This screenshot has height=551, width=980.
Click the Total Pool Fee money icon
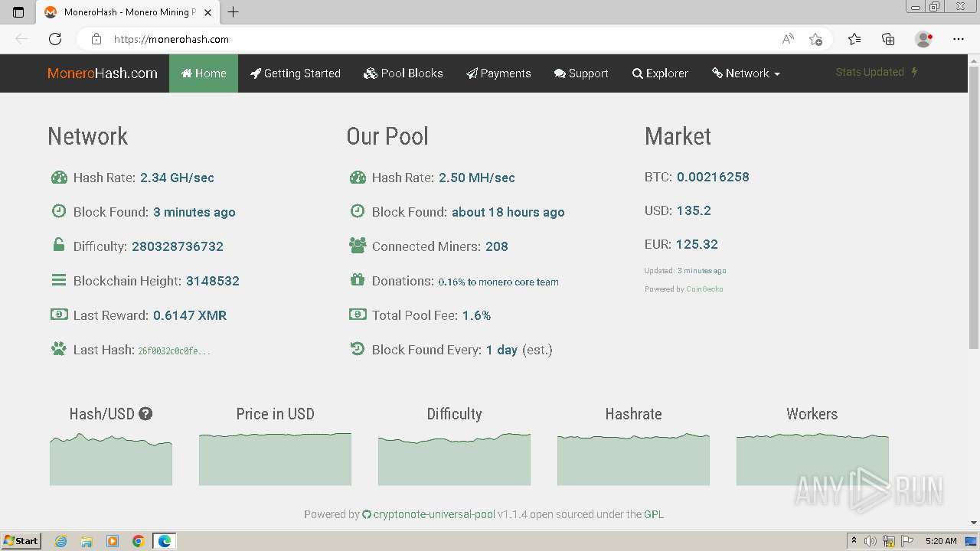click(x=358, y=315)
